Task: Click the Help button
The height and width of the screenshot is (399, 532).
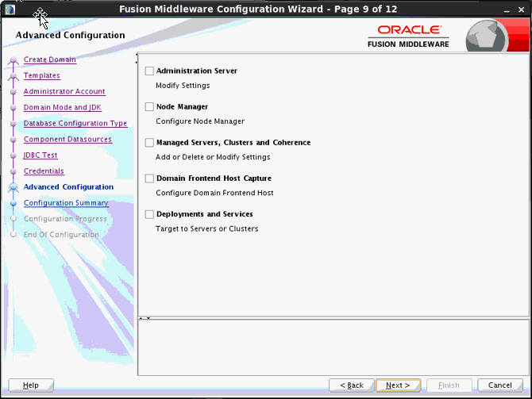Action: [31, 386]
